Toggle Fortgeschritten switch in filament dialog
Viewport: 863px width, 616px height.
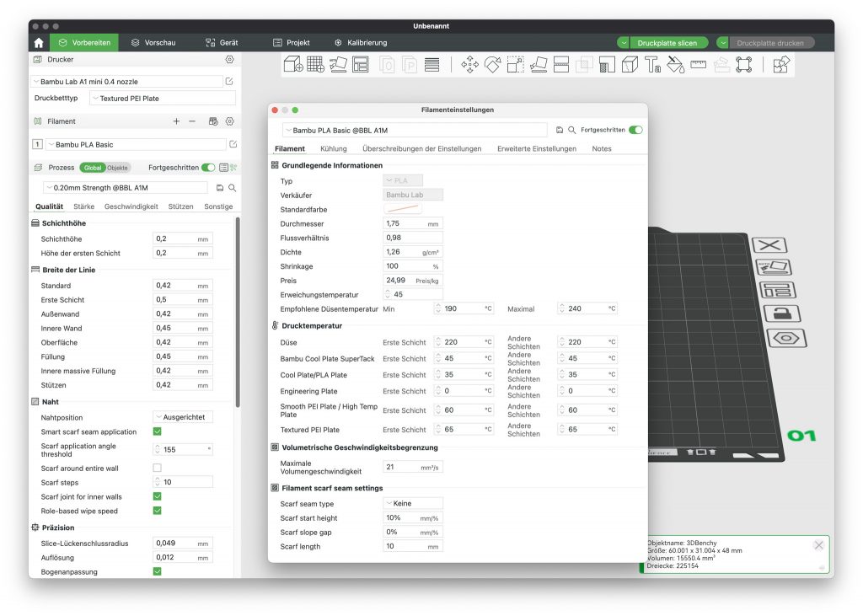(x=635, y=130)
